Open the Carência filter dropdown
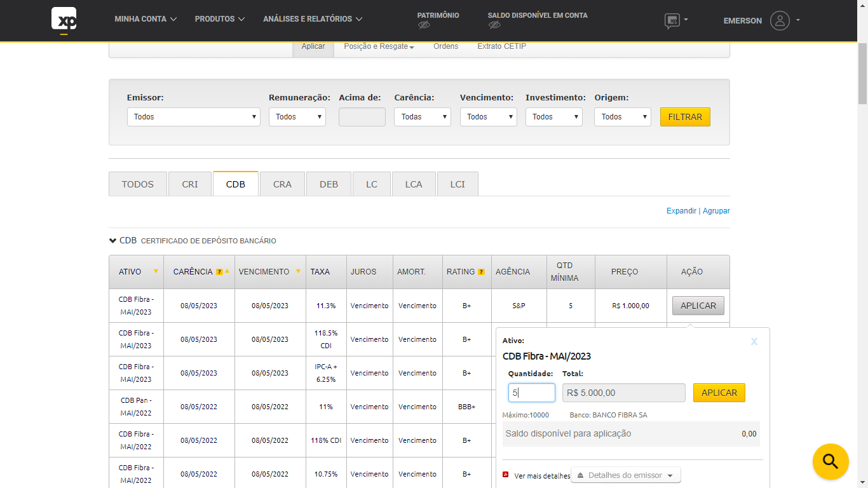This screenshot has height=488, width=868. coord(423,117)
